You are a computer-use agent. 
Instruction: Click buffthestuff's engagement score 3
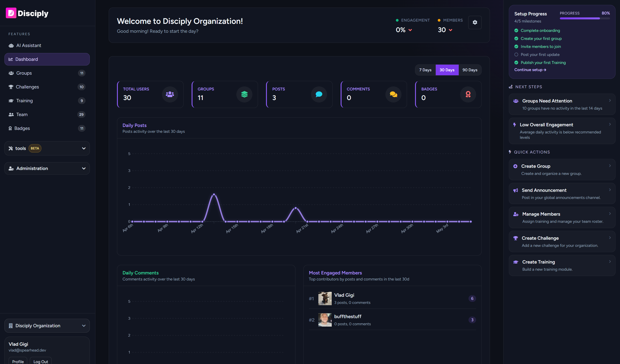(472, 320)
